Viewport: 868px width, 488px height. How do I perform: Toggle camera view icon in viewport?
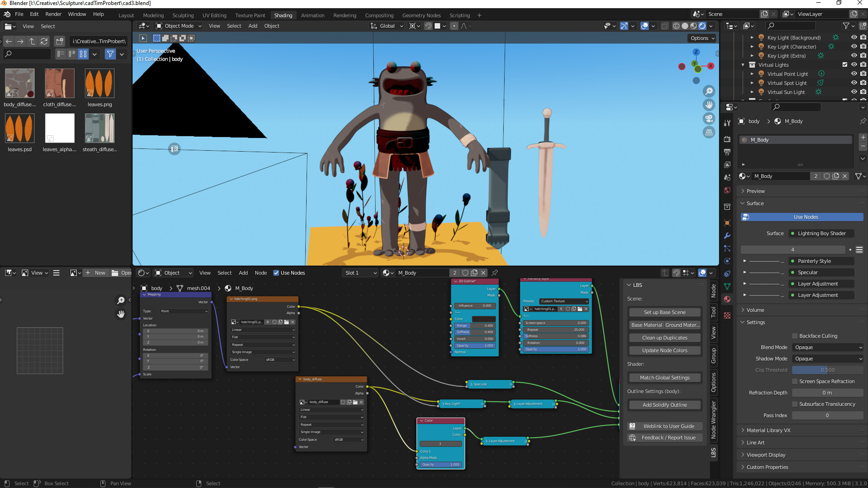point(709,118)
